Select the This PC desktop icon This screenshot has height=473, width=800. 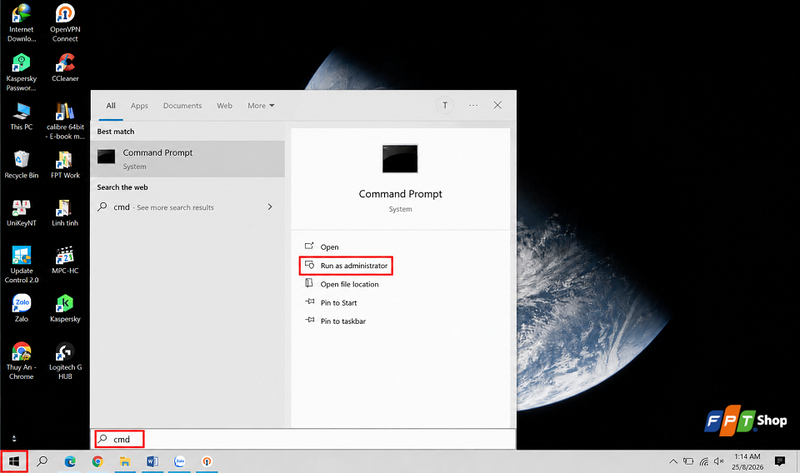[21, 116]
